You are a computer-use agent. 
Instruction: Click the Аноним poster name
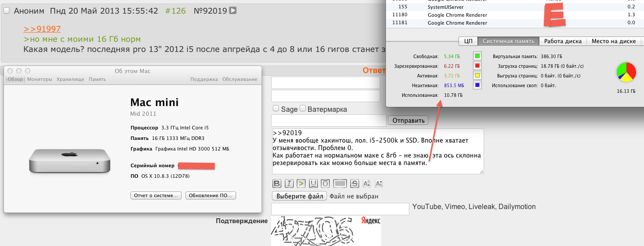[29, 11]
